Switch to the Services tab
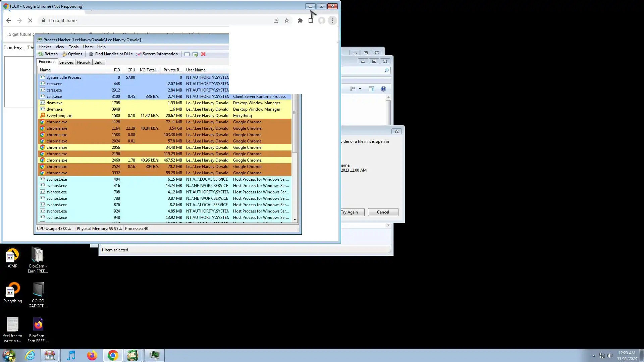 (x=66, y=62)
